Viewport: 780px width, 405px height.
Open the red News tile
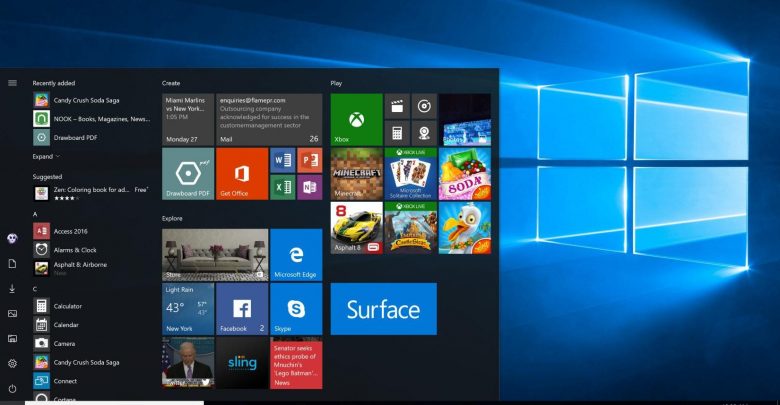[296, 363]
